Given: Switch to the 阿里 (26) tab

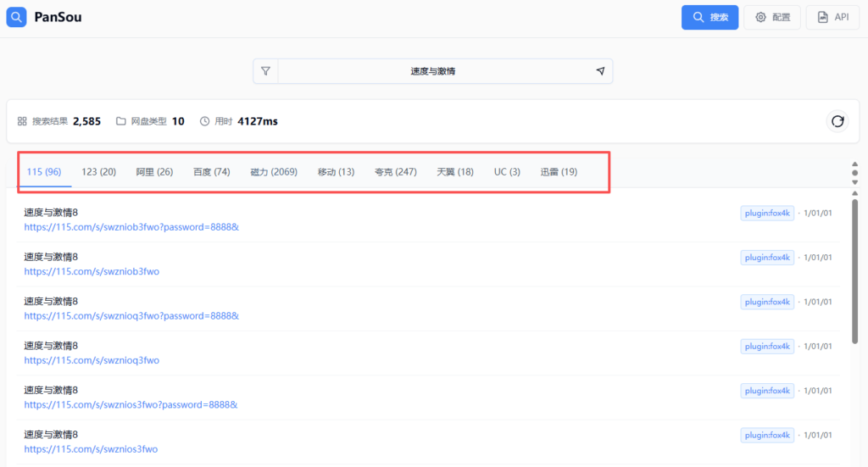Looking at the screenshot, I should 154,172.
